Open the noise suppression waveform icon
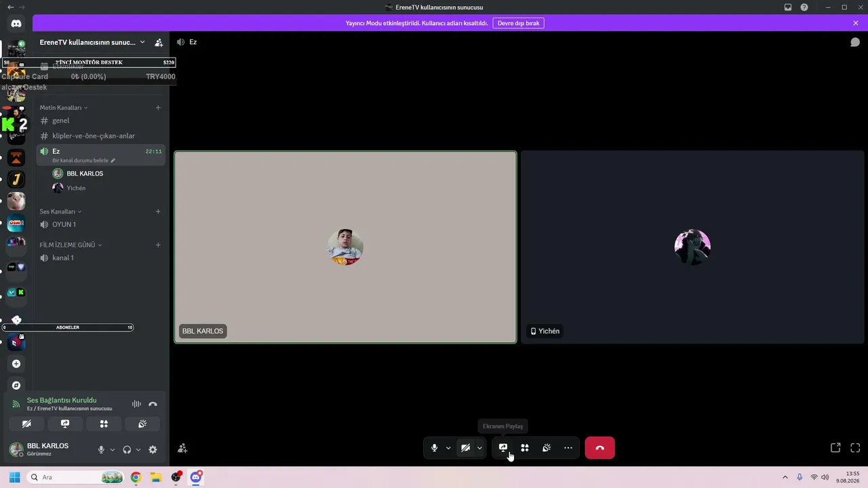This screenshot has height=488, width=868. point(136,404)
